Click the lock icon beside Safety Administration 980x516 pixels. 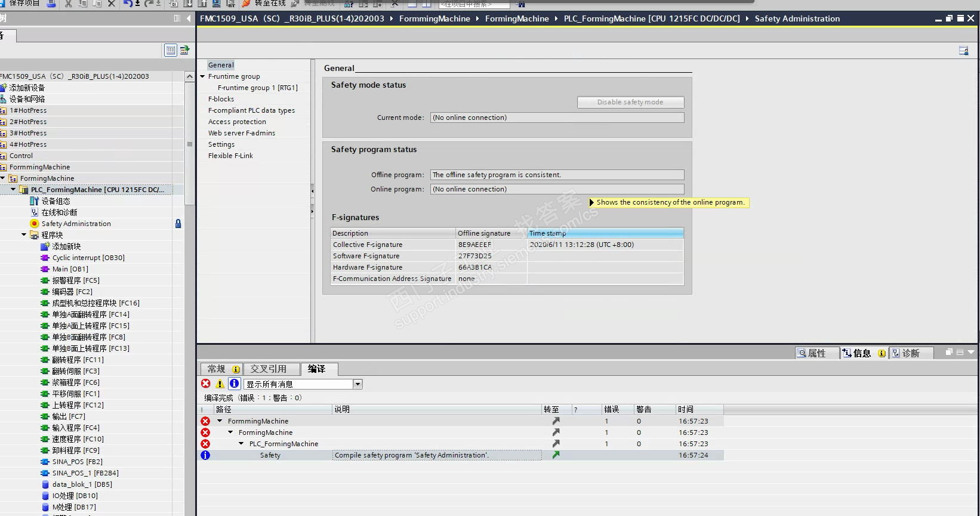[178, 224]
